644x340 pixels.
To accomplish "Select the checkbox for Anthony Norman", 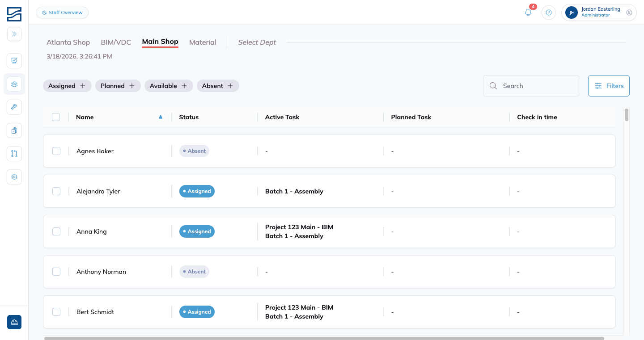I will (x=56, y=272).
